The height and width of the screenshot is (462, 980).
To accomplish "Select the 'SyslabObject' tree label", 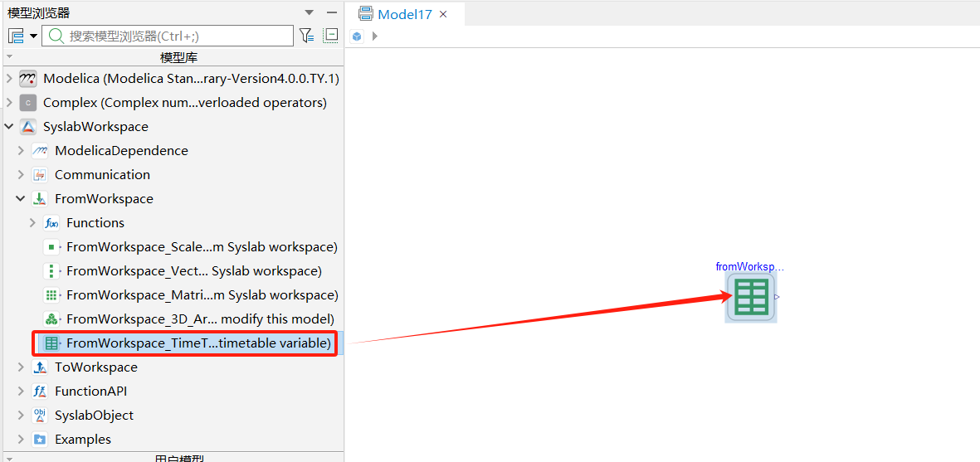I will 95,416.
